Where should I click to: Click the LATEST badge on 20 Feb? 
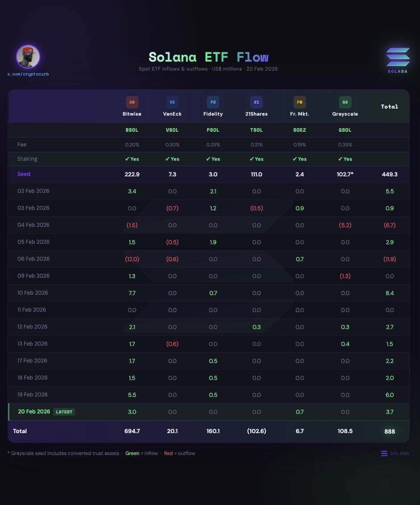point(64,412)
